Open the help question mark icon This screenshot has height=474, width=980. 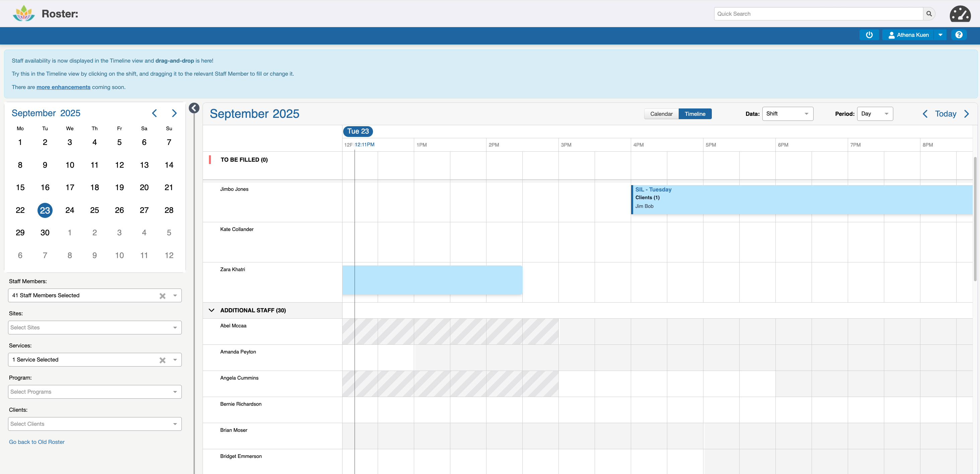click(x=959, y=34)
